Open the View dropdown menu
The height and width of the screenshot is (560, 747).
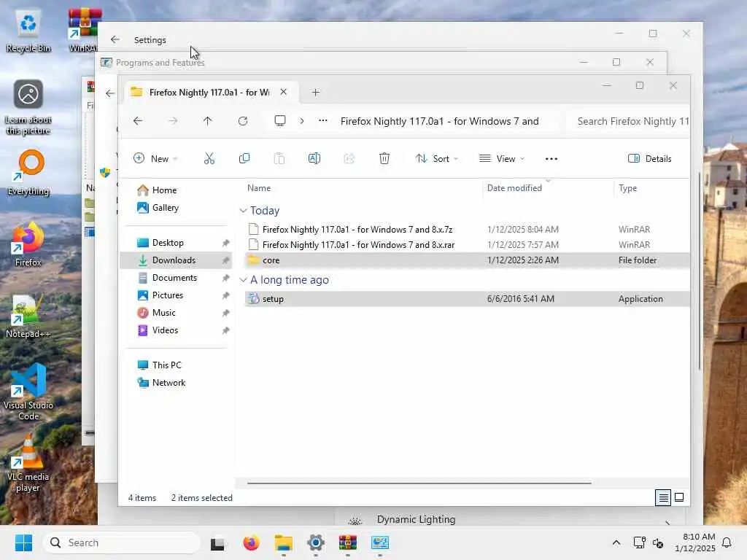coord(502,158)
